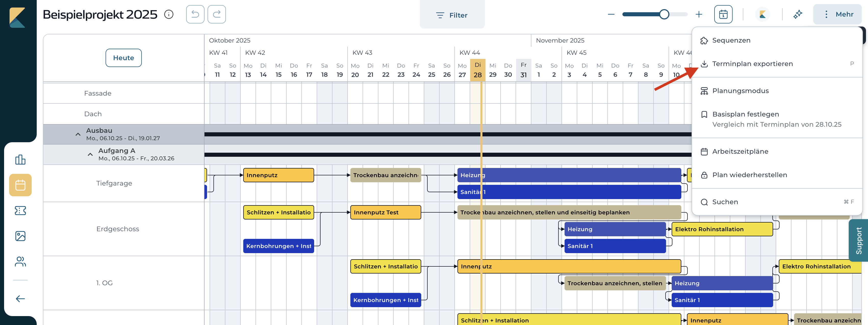Open the Support side tab
Viewport: 868px width, 325px height.
click(x=859, y=240)
